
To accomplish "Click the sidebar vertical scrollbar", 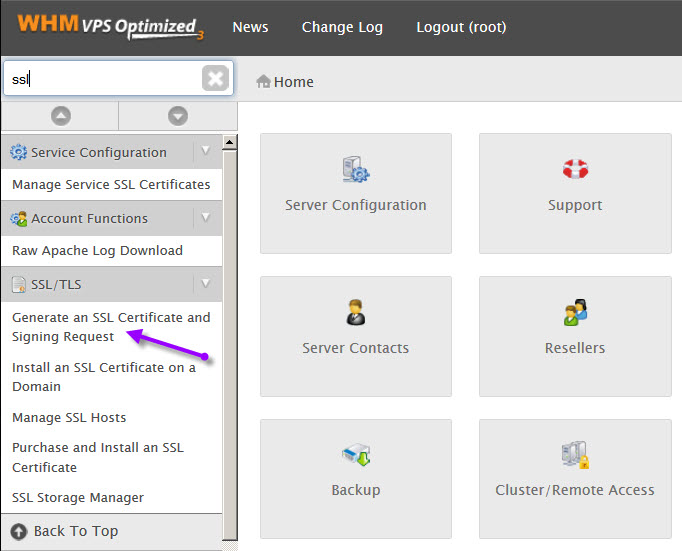I will 230,330.
